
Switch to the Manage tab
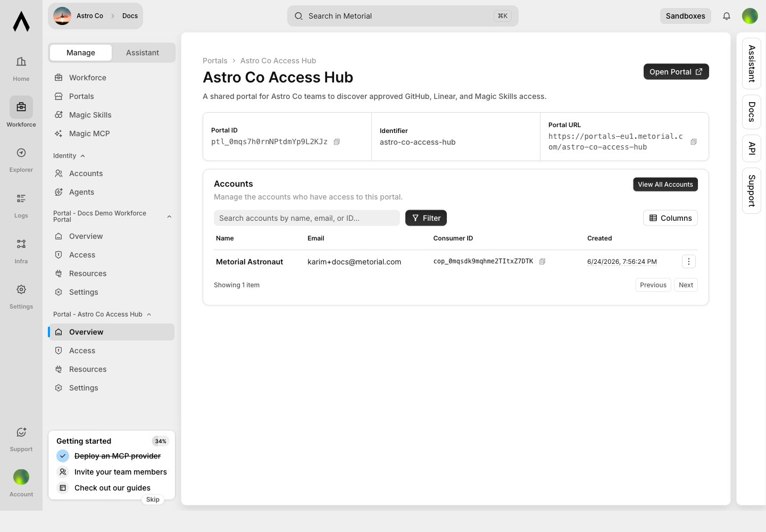pyautogui.click(x=81, y=53)
